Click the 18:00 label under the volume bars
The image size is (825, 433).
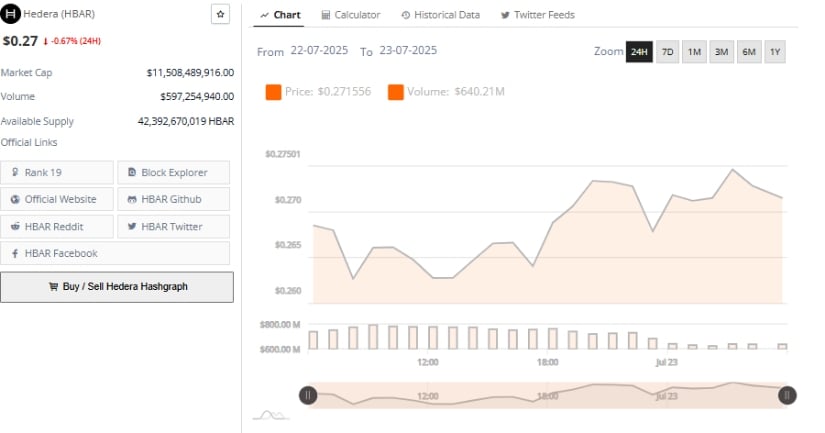tap(548, 362)
